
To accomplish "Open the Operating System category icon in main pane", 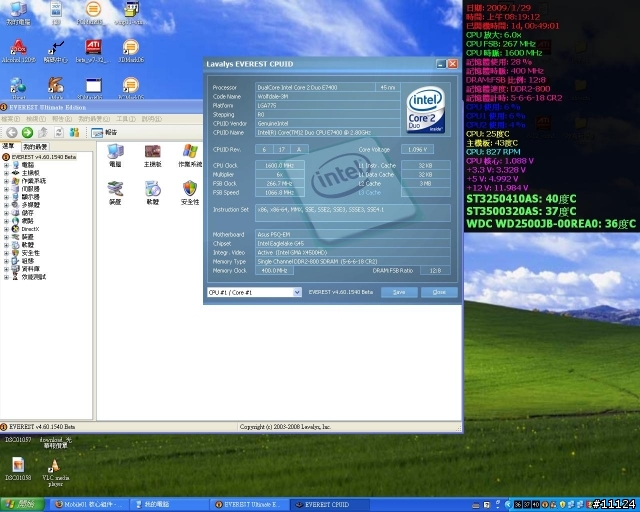I will (190, 156).
